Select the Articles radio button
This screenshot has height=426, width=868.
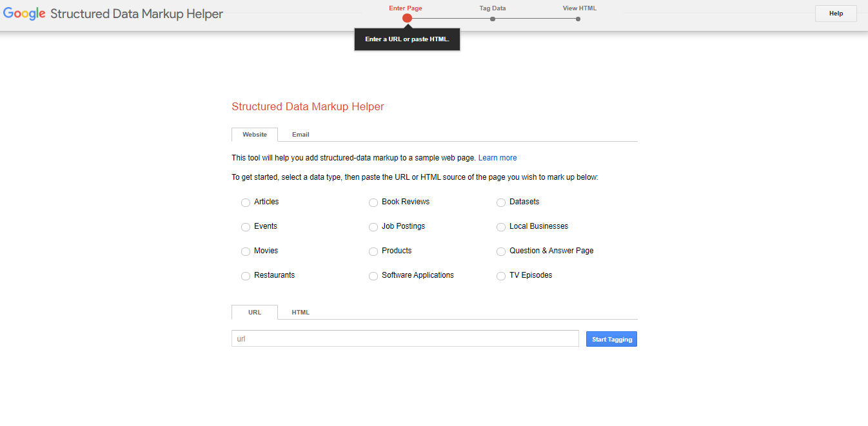point(246,202)
